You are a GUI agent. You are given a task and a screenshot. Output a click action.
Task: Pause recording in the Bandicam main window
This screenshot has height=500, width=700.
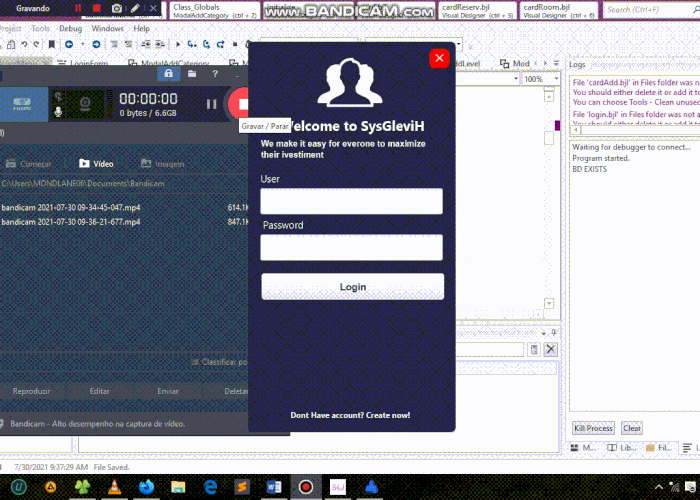pyautogui.click(x=211, y=104)
